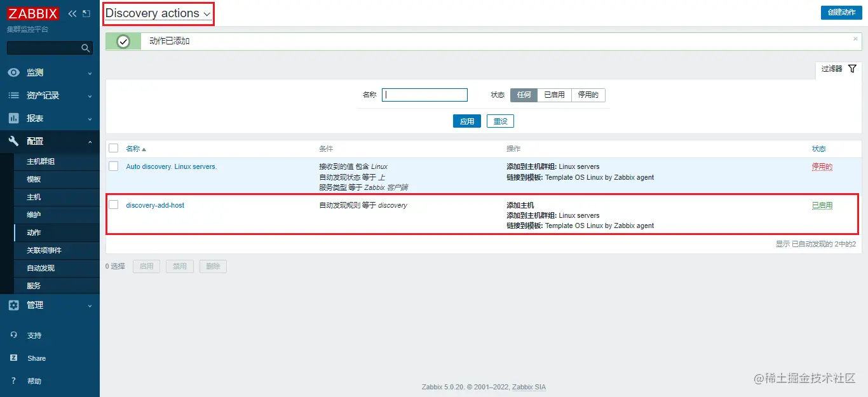Open 主机群组 in configuration menu

tap(41, 161)
